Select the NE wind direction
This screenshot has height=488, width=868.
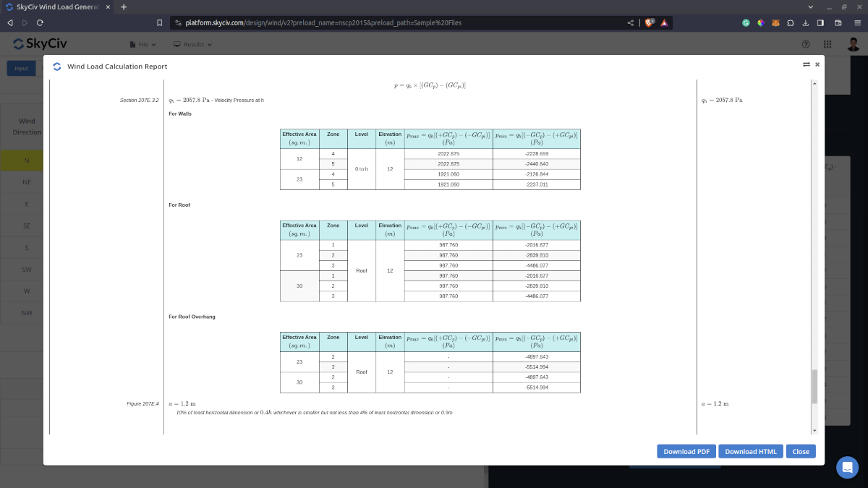pyautogui.click(x=26, y=182)
